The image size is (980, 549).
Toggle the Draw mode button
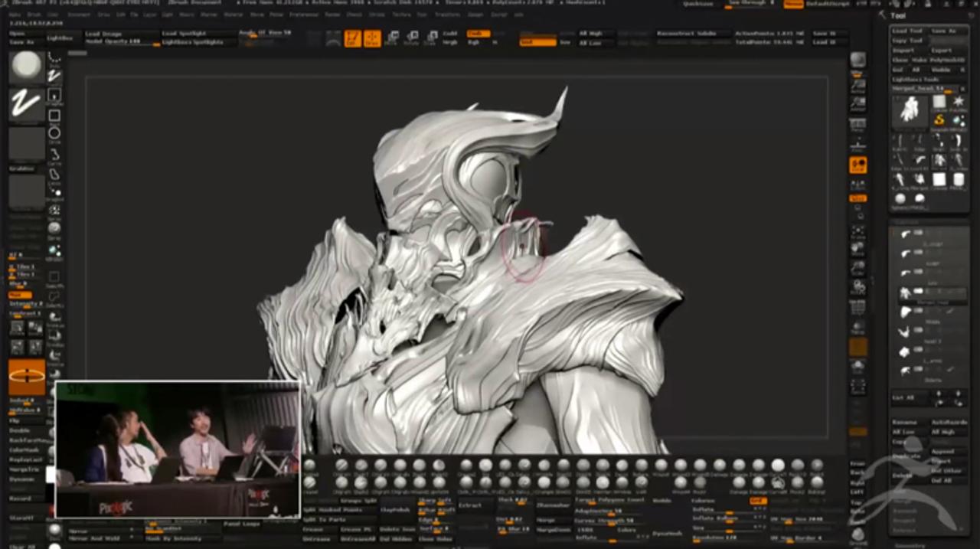pos(372,38)
